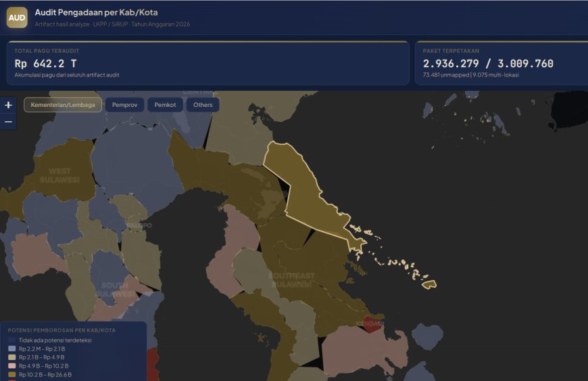Switch to the Pemprov filter

(x=125, y=105)
